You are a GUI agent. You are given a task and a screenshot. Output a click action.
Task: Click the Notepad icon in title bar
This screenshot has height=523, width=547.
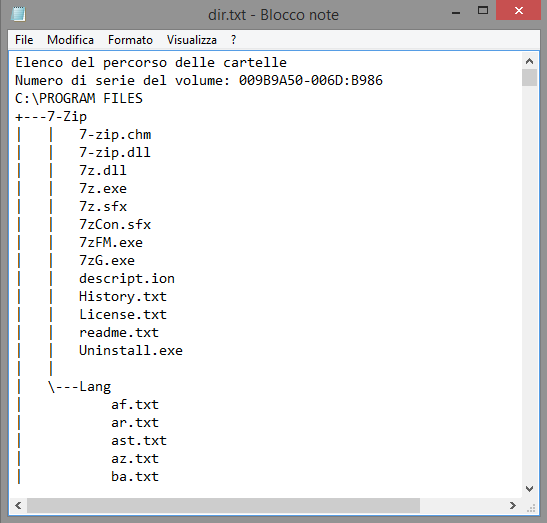point(18,14)
